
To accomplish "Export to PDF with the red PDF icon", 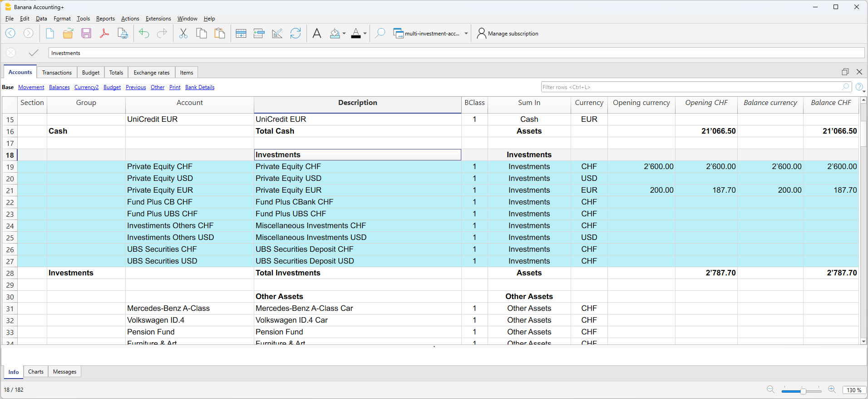I will point(104,33).
